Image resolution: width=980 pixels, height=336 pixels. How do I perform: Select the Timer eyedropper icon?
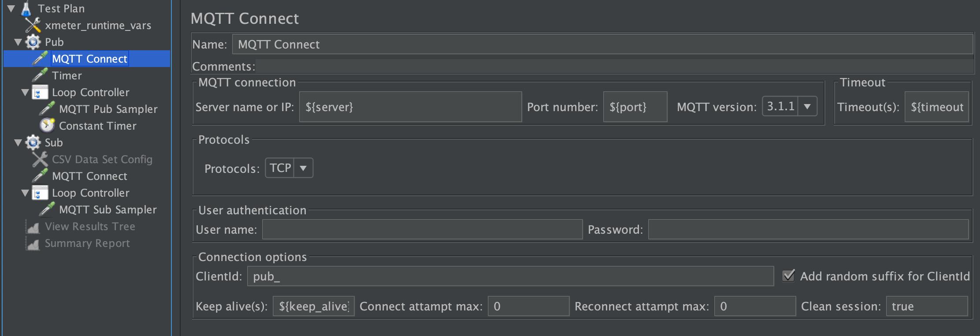pyautogui.click(x=41, y=75)
